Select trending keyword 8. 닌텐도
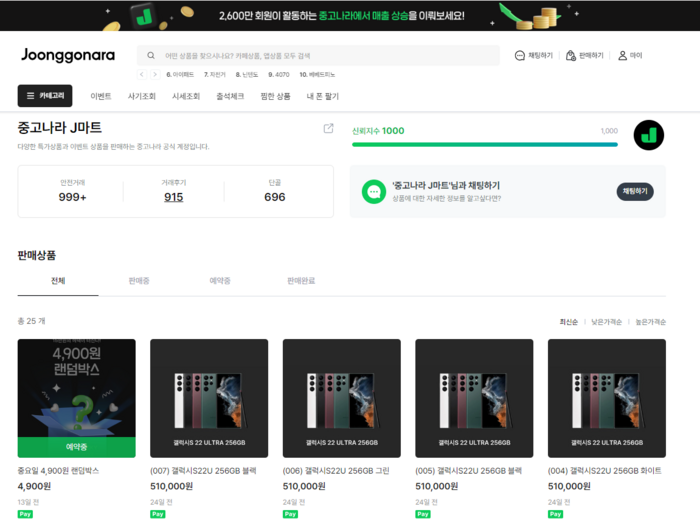 coord(247,75)
